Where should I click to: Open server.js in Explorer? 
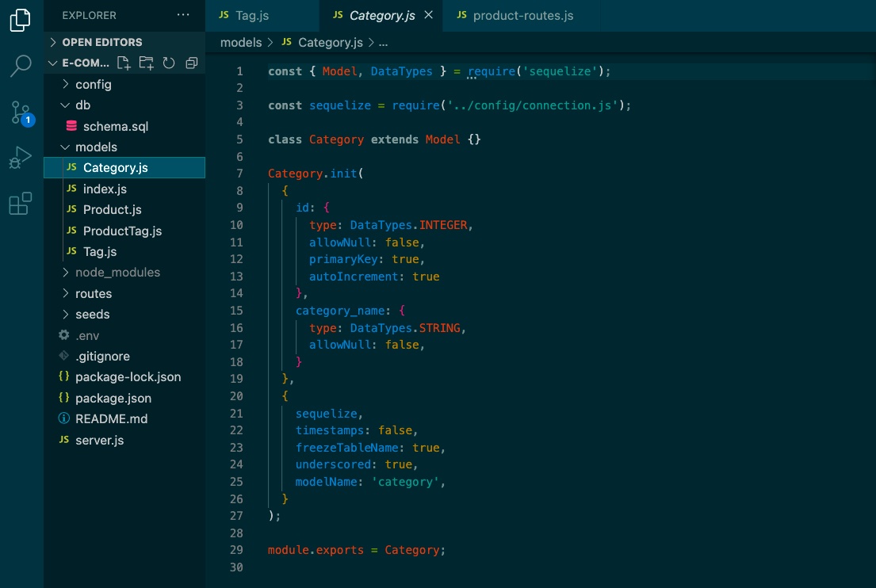pyautogui.click(x=124, y=440)
